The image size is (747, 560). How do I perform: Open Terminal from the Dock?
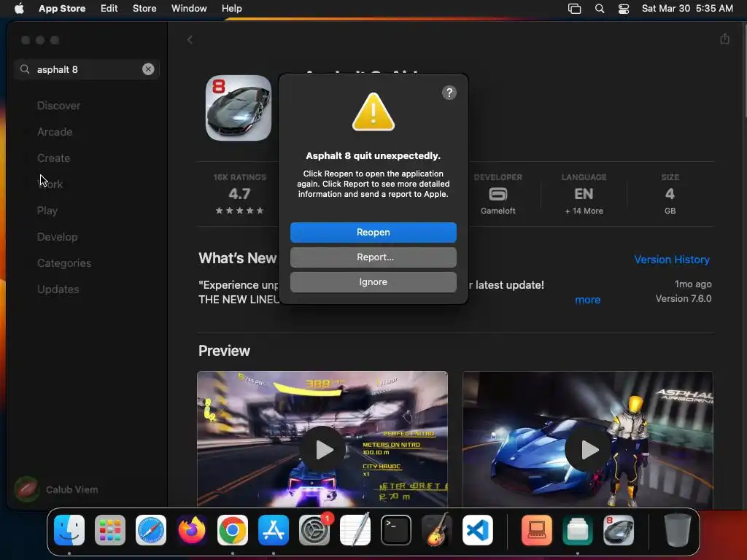click(396, 530)
